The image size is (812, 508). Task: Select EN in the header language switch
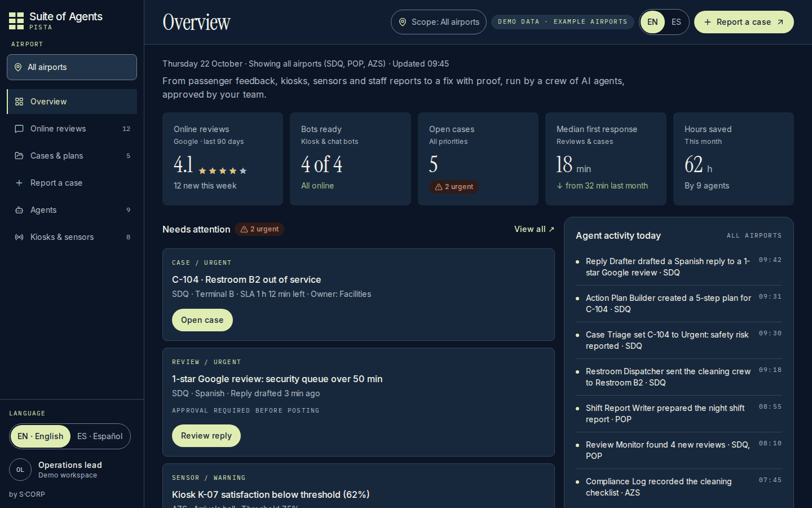pyautogui.click(x=652, y=22)
